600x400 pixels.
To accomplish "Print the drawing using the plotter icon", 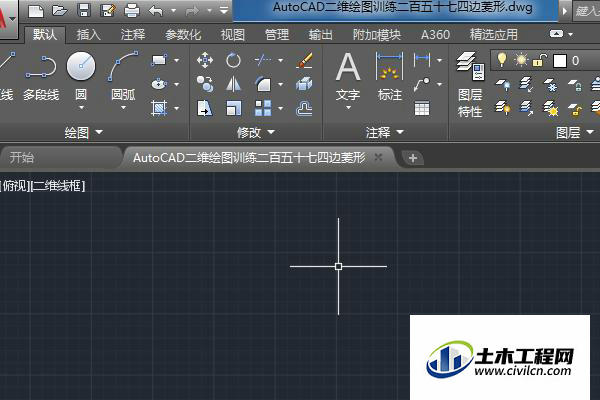I will [132, 10].
